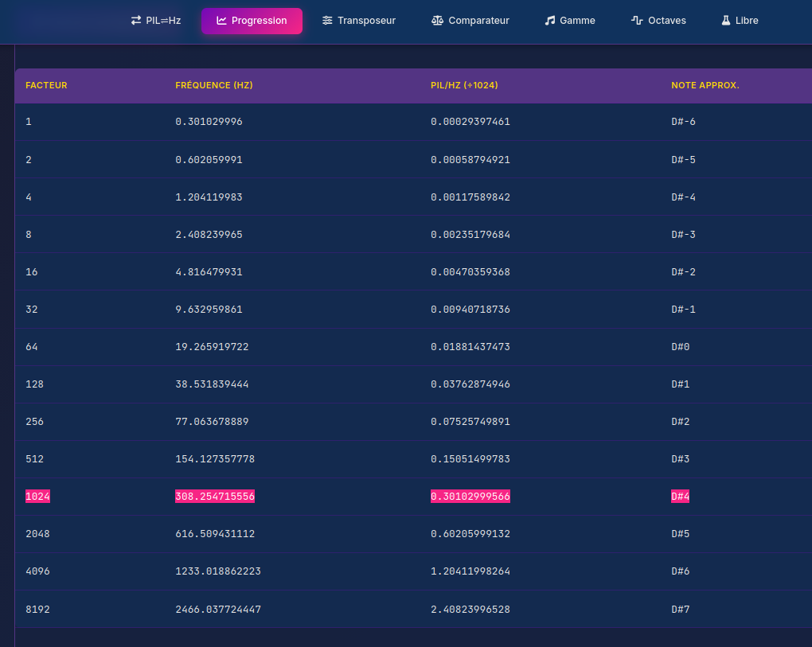Open the Libre tab label

coord(747,21)
